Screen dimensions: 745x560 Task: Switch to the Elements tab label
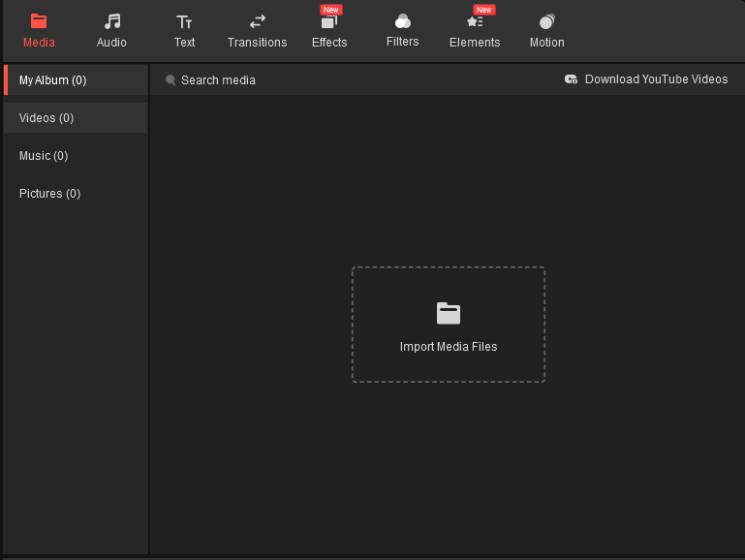pos(475,43)
